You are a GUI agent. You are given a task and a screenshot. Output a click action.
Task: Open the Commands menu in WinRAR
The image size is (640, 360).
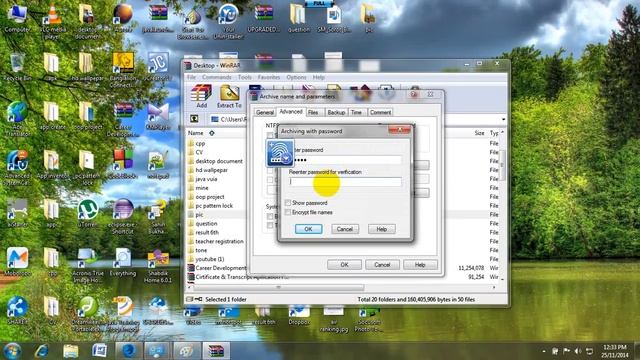[x=216, y=77]
